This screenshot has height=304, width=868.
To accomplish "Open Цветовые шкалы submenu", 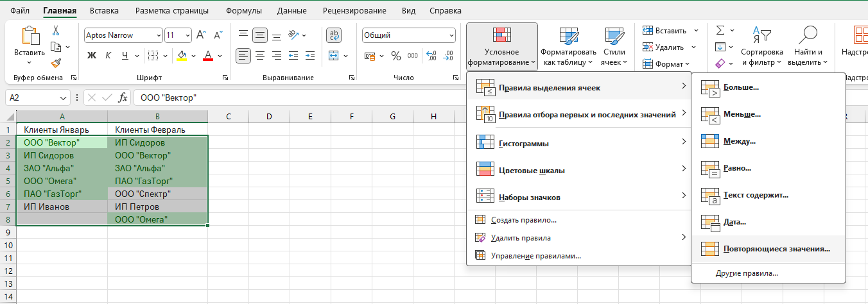I will coord(580,170).
